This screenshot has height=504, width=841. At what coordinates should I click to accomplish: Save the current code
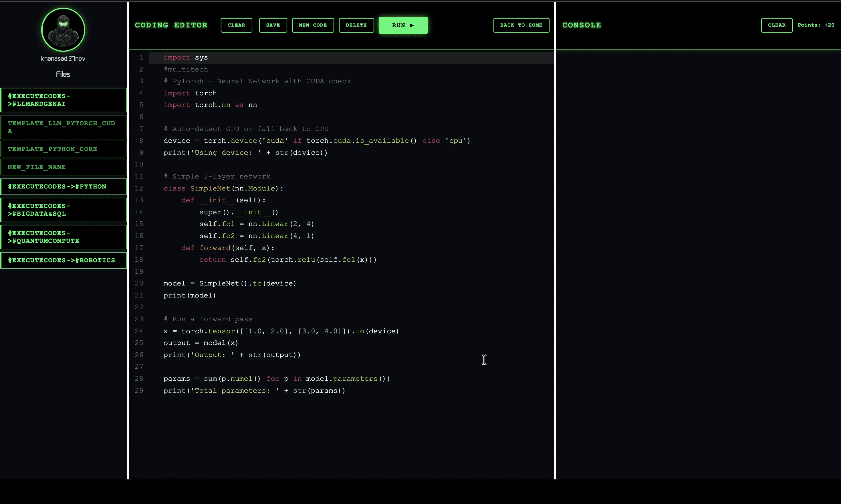[273, 25]
